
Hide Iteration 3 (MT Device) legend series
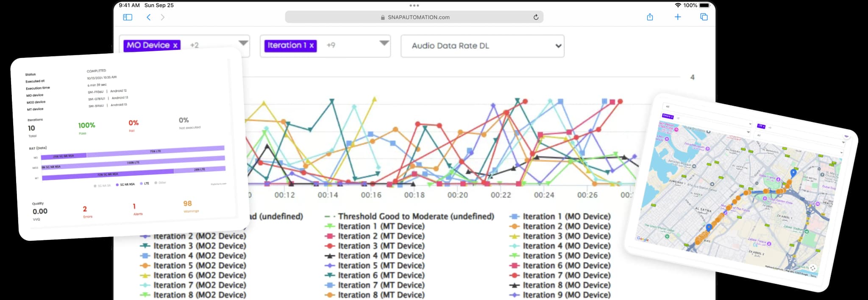pyautogui.click(x=381, y=246)
